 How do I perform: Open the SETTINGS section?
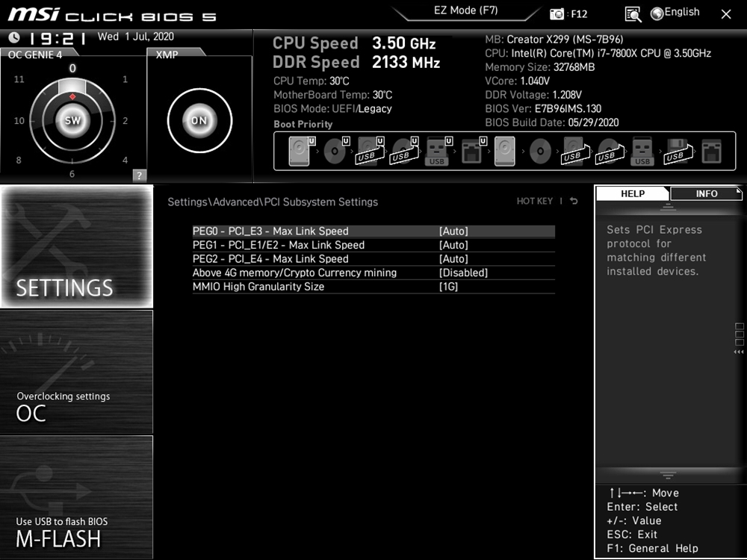point(77,246)
